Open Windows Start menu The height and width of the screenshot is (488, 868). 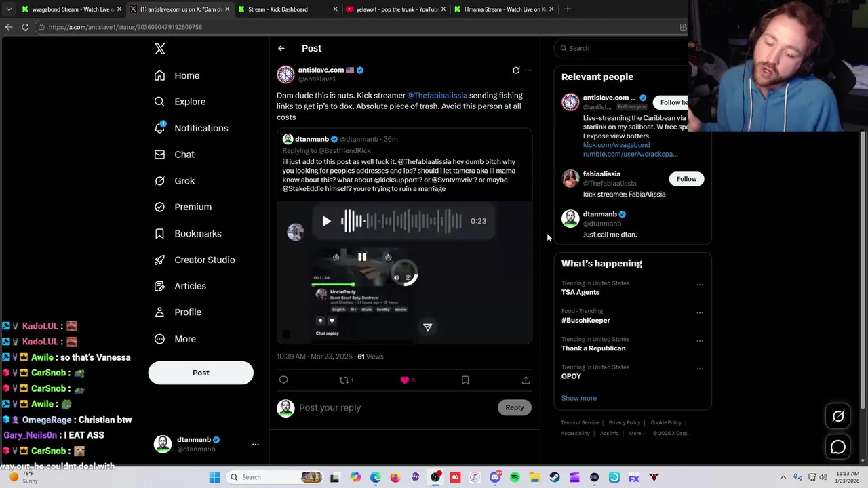point(214,478)
